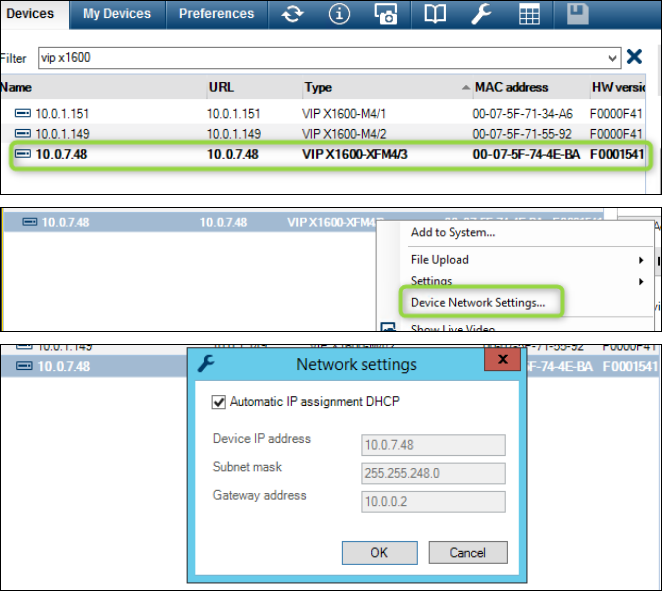Click the floppy disk save icon
The width and height of the screenshot is (662, 591).
(577, 14)
